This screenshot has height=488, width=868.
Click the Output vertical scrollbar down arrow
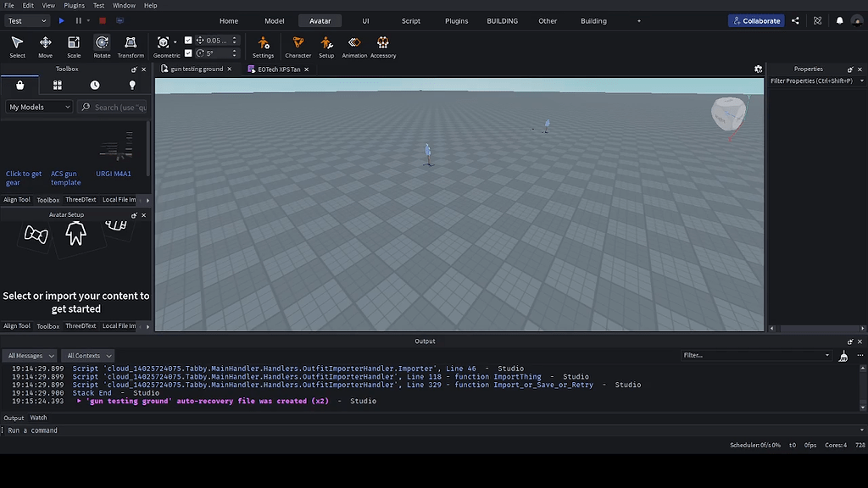coord(862,408)
